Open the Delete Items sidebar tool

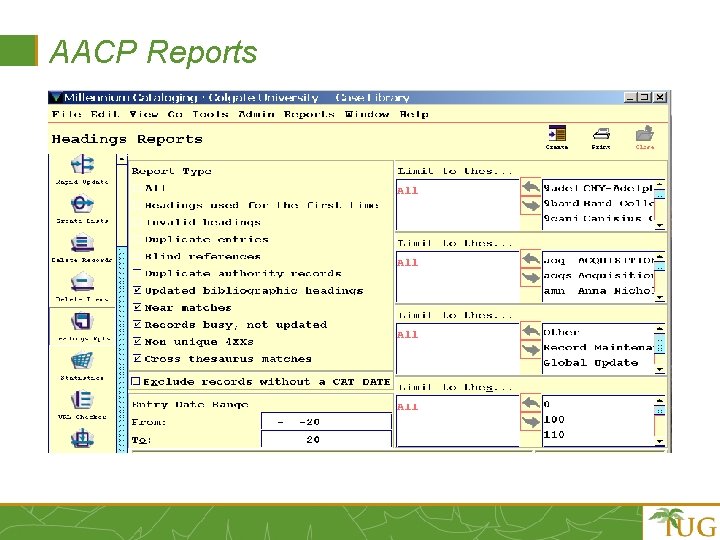tap(82, 287)
